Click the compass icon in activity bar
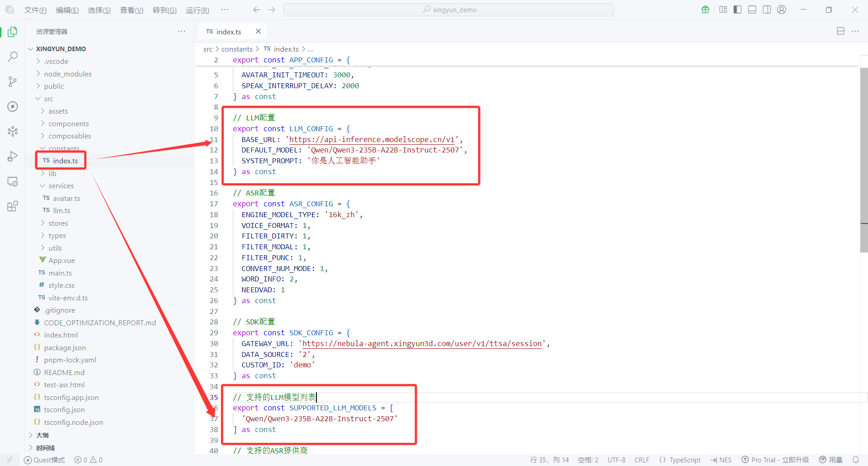 point(13,106)
